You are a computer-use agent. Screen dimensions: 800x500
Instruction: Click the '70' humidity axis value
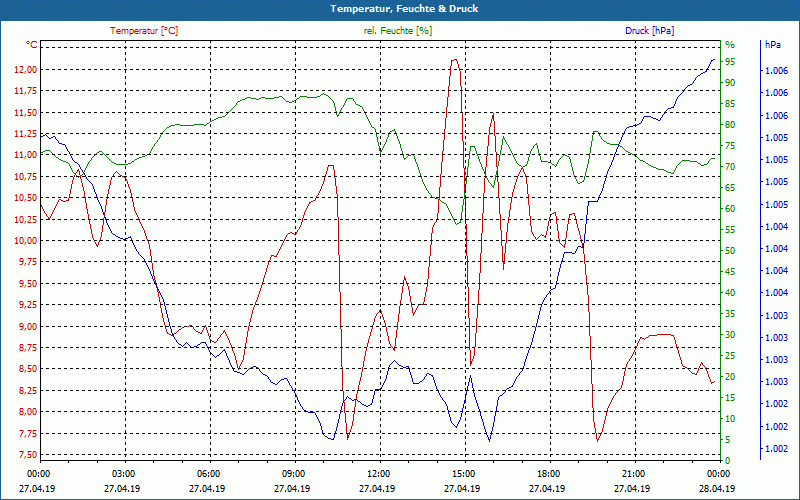[x=730, y=167]
